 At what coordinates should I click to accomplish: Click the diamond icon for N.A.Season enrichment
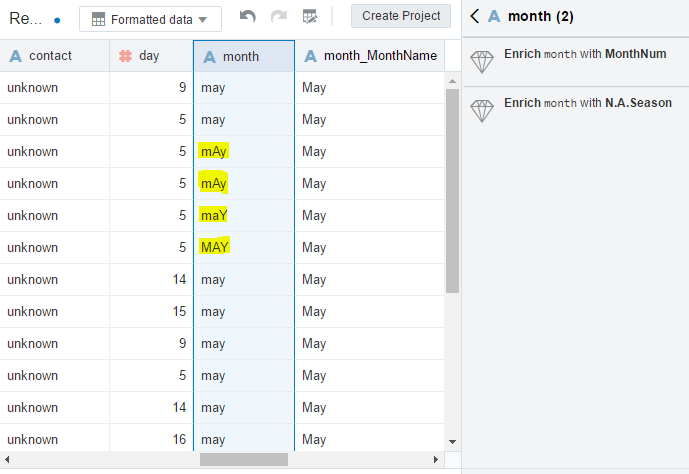coord(482,111)
